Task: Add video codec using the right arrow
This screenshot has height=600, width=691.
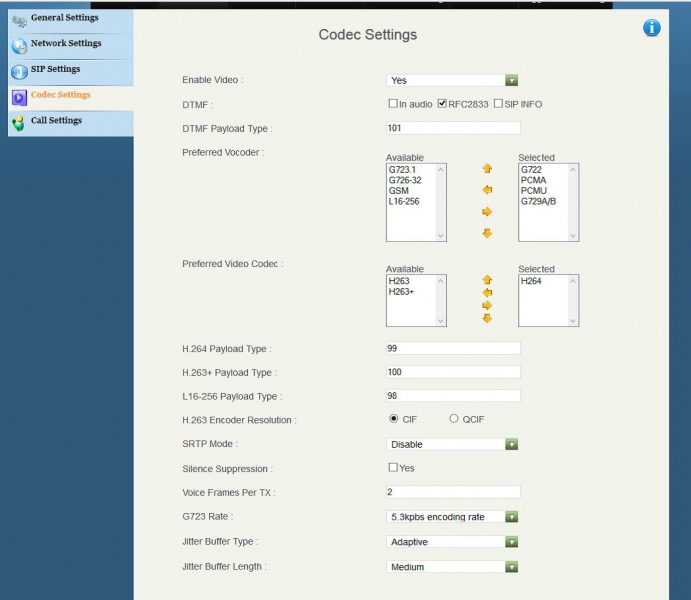Action: [x=487, y=305]
